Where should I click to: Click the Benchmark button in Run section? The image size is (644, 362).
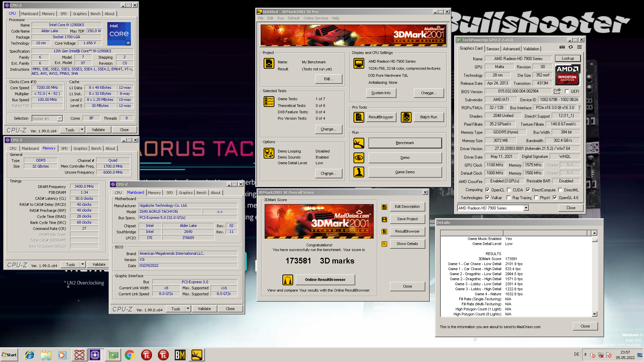(x=405, y=143)
